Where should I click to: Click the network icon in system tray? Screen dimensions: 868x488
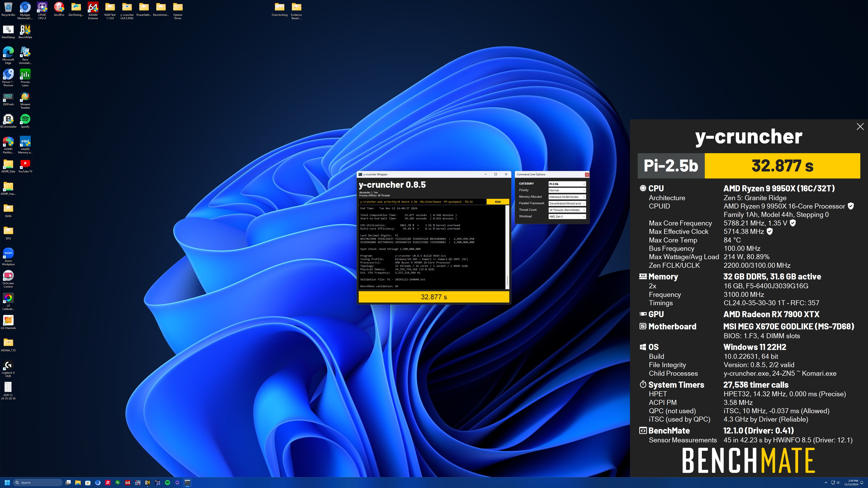(x=833, y=483)
